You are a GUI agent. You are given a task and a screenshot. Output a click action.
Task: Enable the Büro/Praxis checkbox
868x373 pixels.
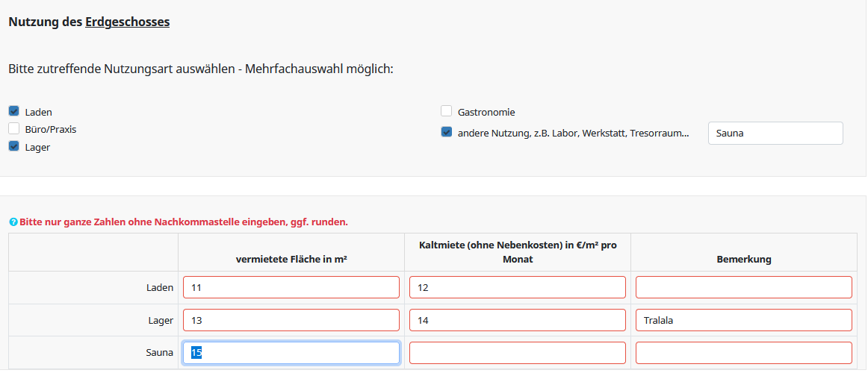(x=13, y=128)
